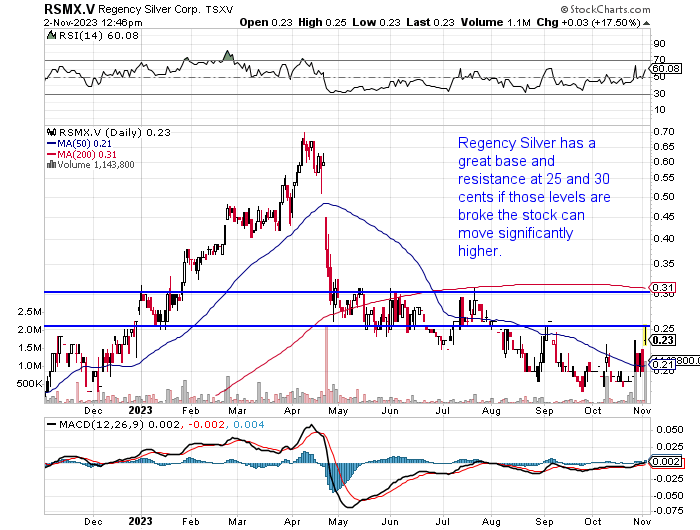Click the volume bars icon in the legend
Screen dimensions: 700x530
(52, 165)
